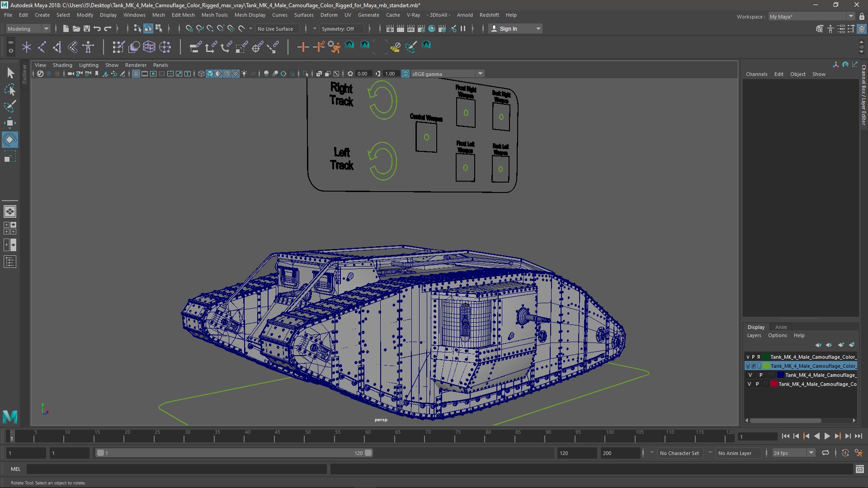Open Render Settings
Image resolution: width=868 pixels, height=488 pixels.
click(421, 28)
